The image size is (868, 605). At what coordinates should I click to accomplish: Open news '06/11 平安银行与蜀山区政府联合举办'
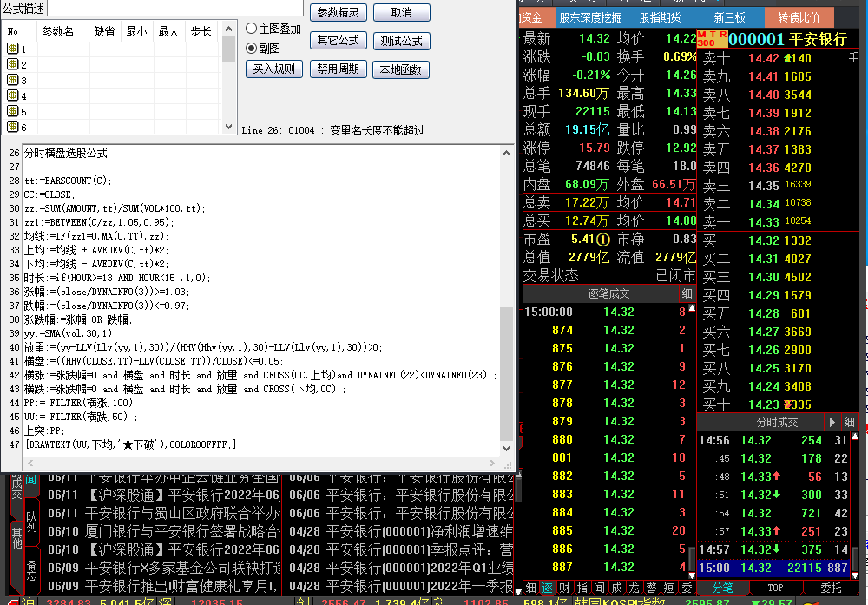point(164,513)
